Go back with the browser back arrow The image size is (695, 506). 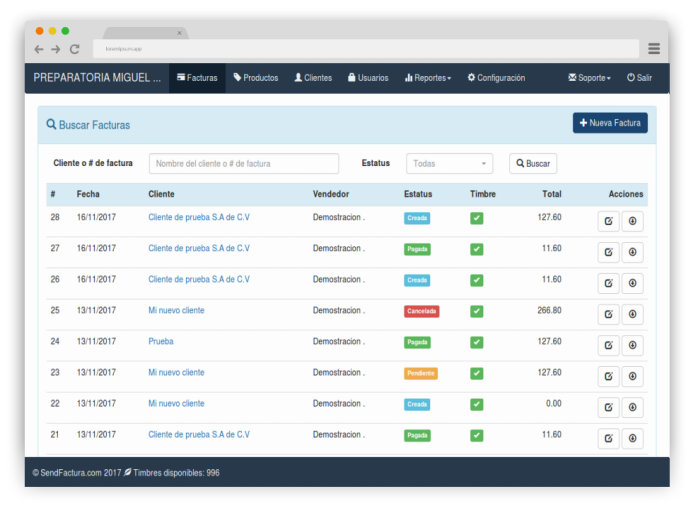point(39,49)
